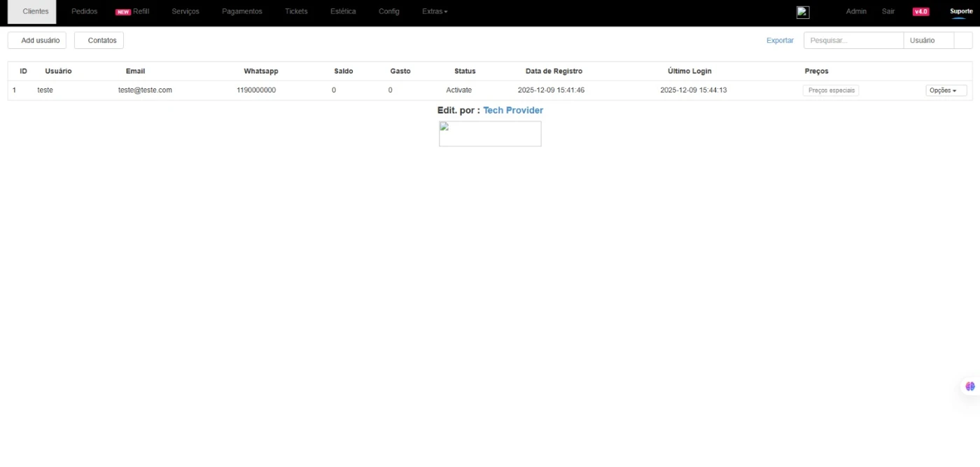Click the broken image below Tech Provider

click(490, 134)
